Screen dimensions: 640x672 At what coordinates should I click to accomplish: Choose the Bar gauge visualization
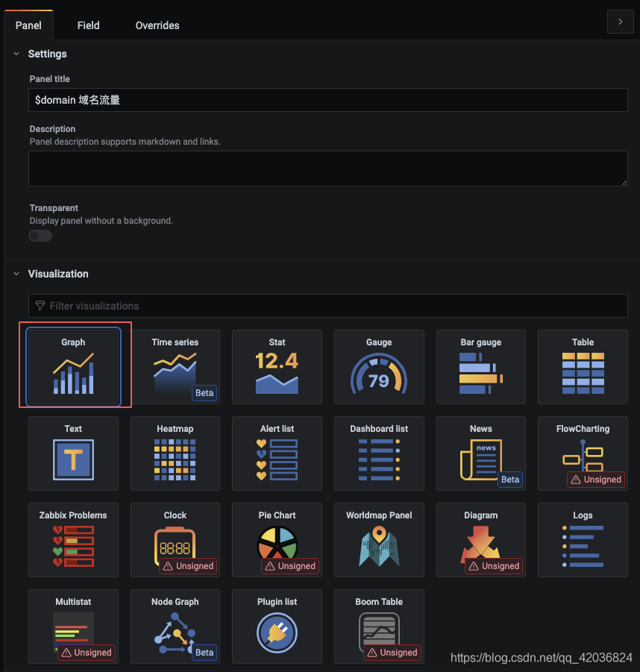tap(481, 367)
